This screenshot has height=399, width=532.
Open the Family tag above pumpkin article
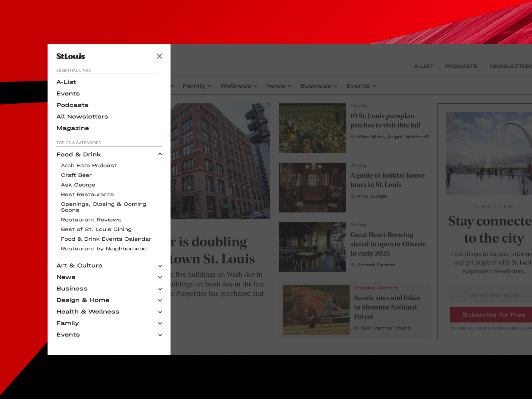[x=358, y=106]
